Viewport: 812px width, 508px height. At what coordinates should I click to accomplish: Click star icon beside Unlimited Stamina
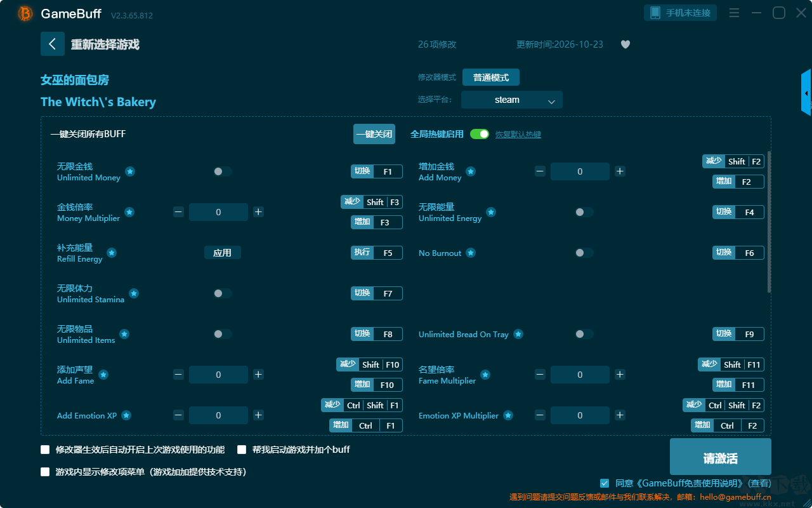(134, 293)
